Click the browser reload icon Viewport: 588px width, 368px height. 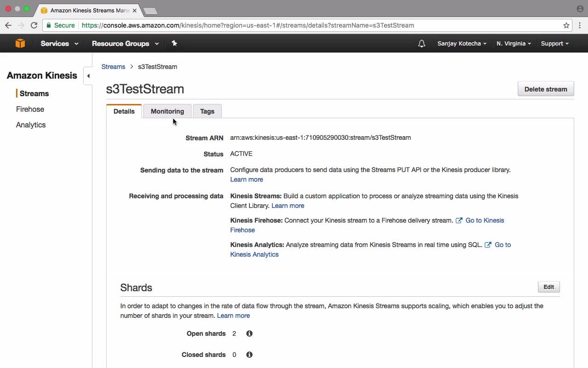point(34,25)
